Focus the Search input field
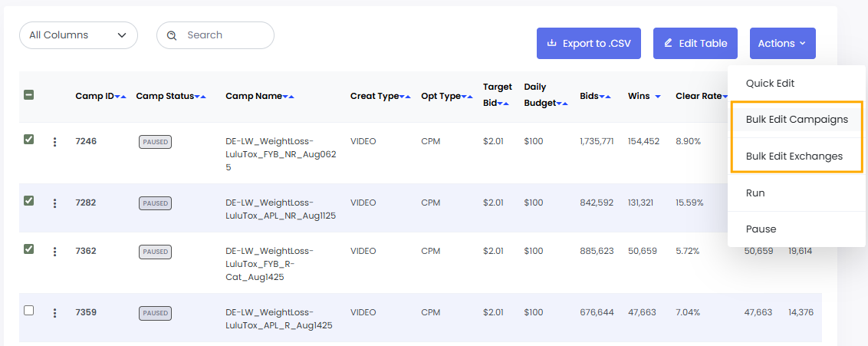The width and height of the screenshot is (868, 346). (x=224, y=35)
